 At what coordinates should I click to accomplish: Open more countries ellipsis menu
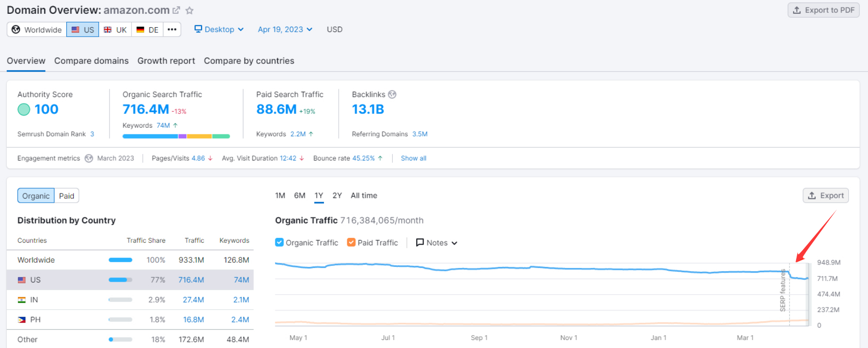(x=172, y=30)
